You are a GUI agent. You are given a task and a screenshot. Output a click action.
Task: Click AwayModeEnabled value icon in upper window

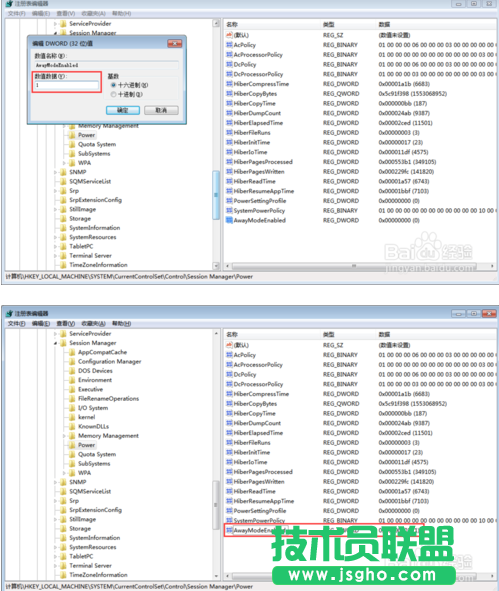[x=229, y=220]
